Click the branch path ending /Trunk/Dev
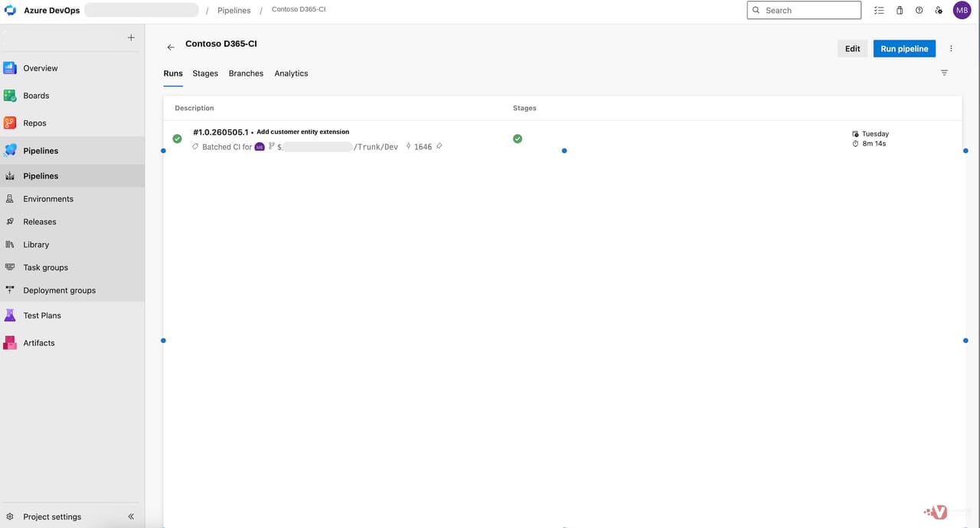 coord(338,147)
